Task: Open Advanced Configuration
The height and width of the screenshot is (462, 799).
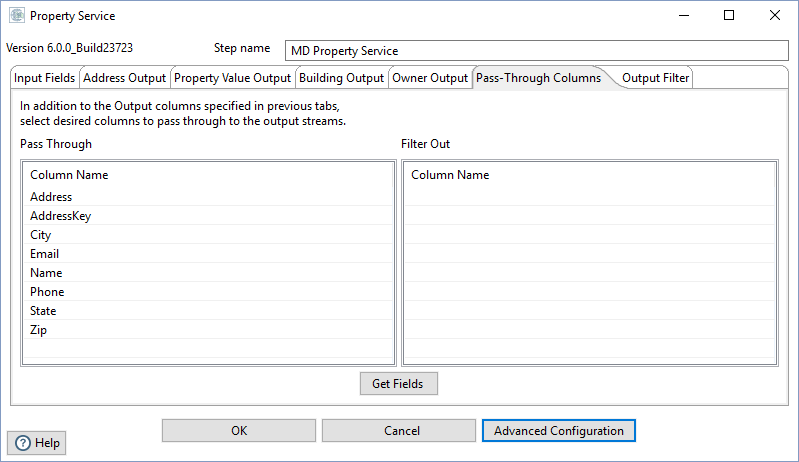Action: pos(558,431)
